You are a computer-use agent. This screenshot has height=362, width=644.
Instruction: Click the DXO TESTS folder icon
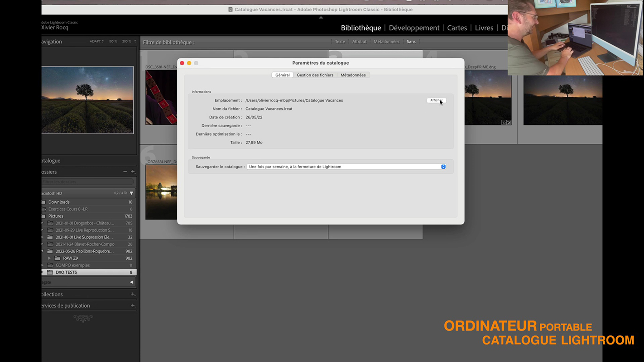click(50, 272)
